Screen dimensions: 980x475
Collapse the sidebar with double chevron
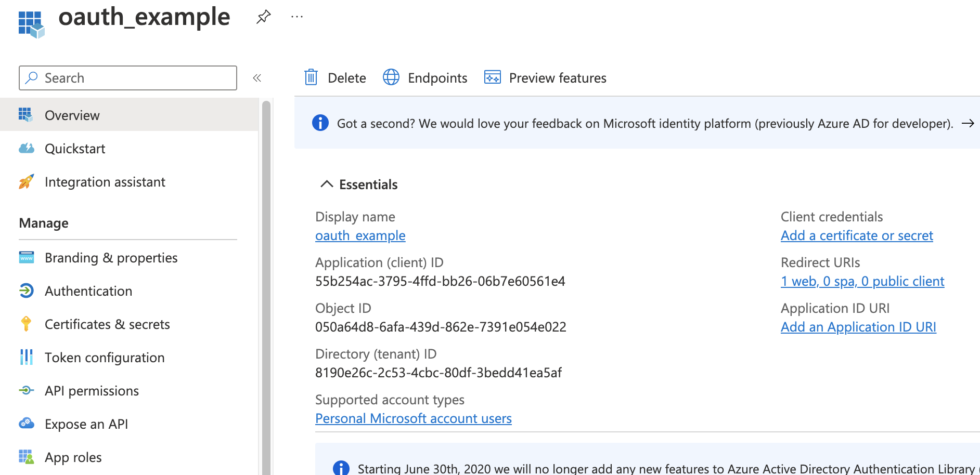point(257,78)
